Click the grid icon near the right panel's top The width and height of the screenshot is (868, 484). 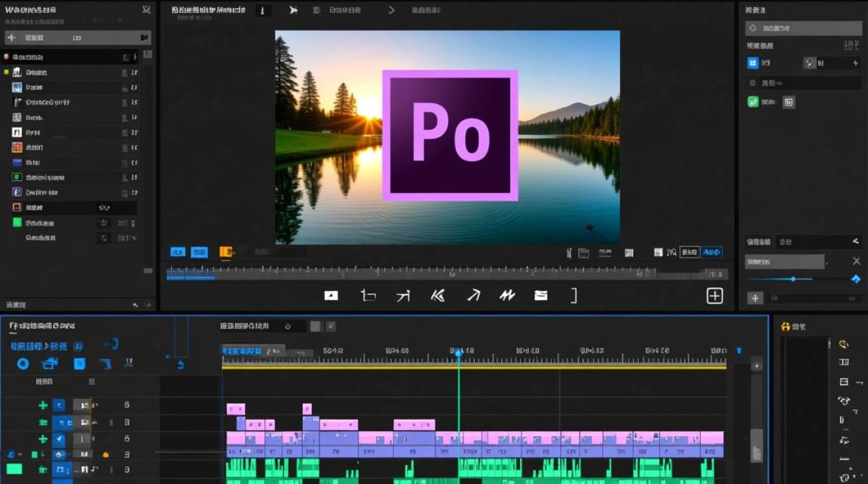851,45
